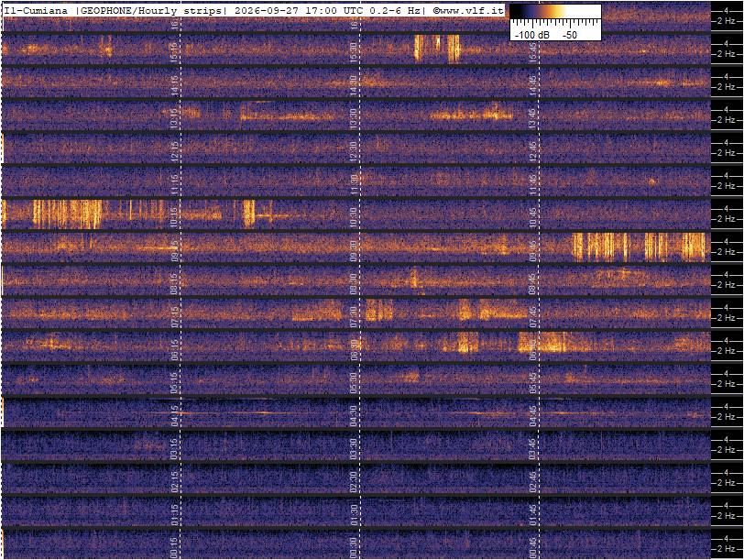This screenshot has width=744, height=560.
Task: Click the 08:45 time label
Action: click(532, 283)
